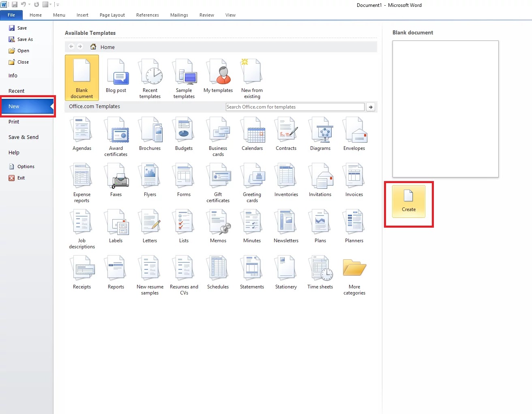Click the Search Office.com for templates field

coord(295,107)
